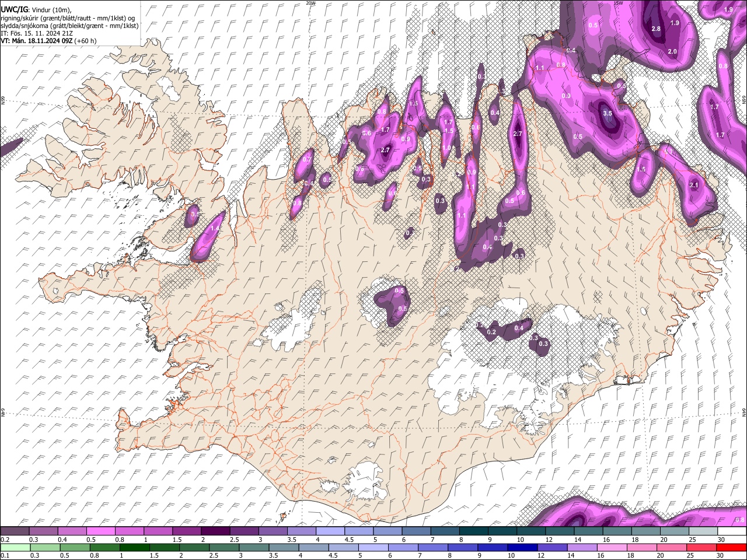Screen dimensions: 747x560
Task: Click the 2.1 precipitation value on the map
Action: pyautogui.click(x=694, y=185)
